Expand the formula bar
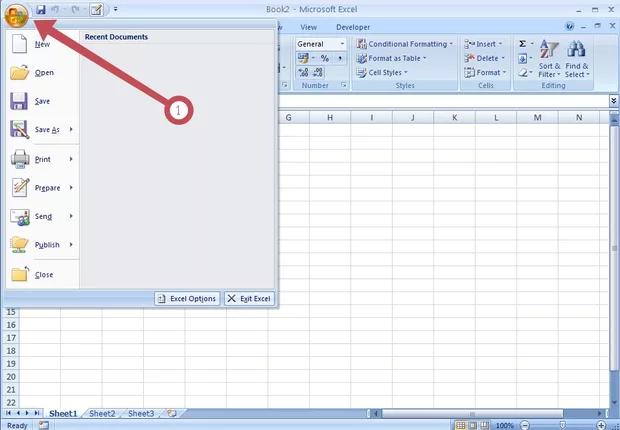Viewport: 620px width, 430px height. tap(613, 101)
